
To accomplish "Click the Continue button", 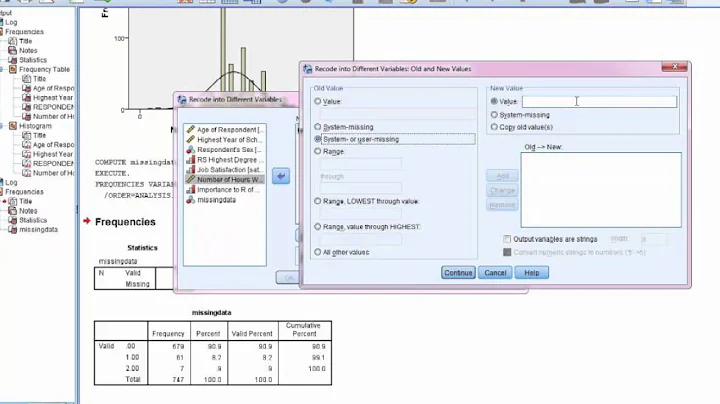I will pyautogui.click(x=458, y=273).
